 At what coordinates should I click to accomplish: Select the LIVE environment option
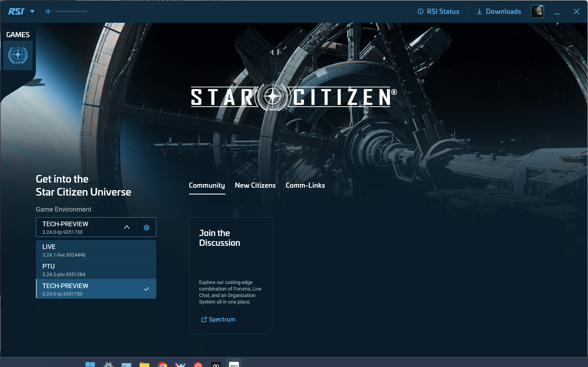tap(96, 250)
